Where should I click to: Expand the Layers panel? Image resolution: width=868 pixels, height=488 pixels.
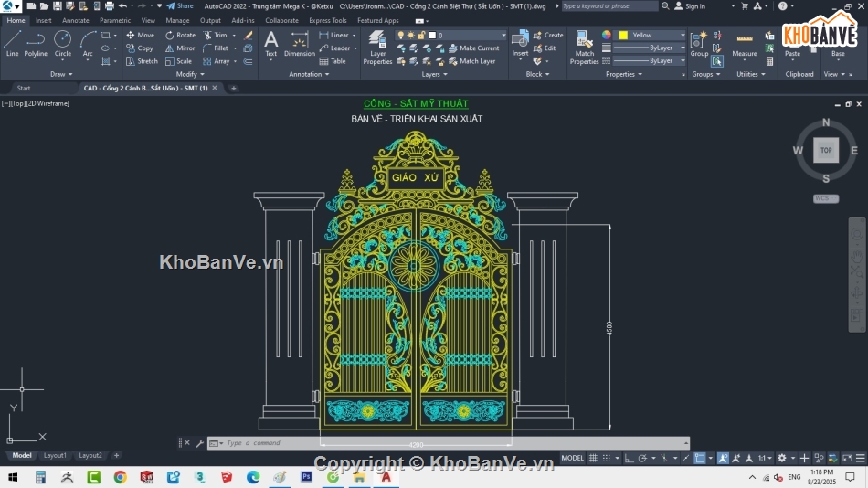[434, 74]
